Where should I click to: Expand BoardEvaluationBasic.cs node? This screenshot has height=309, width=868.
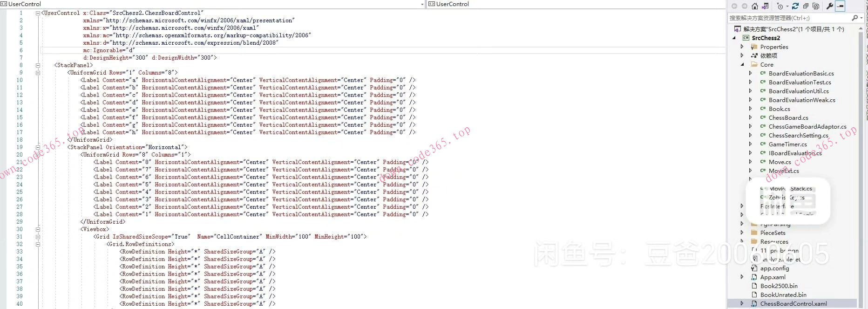point(750,73)
